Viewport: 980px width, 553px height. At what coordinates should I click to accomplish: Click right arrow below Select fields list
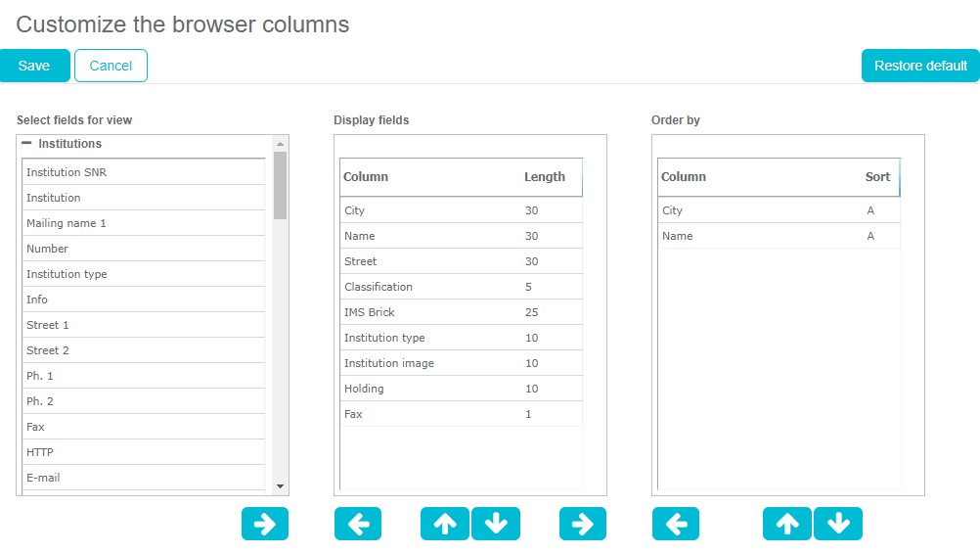point(265,524)
